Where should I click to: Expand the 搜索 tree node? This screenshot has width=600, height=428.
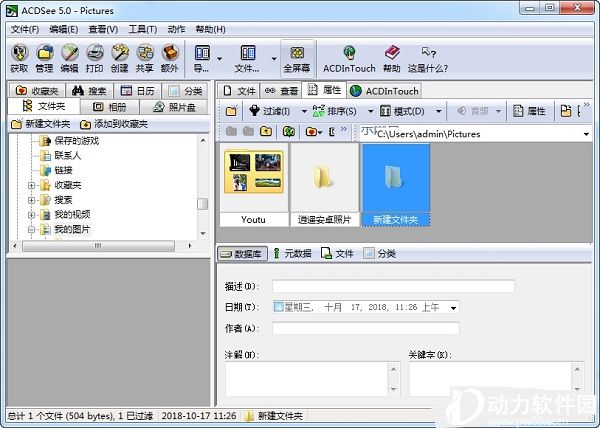tap(31, 200)
